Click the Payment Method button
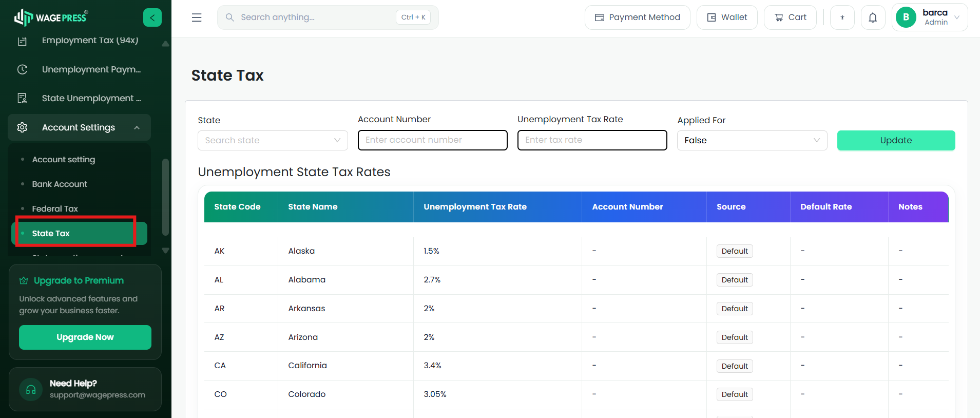 coord(638,17)
